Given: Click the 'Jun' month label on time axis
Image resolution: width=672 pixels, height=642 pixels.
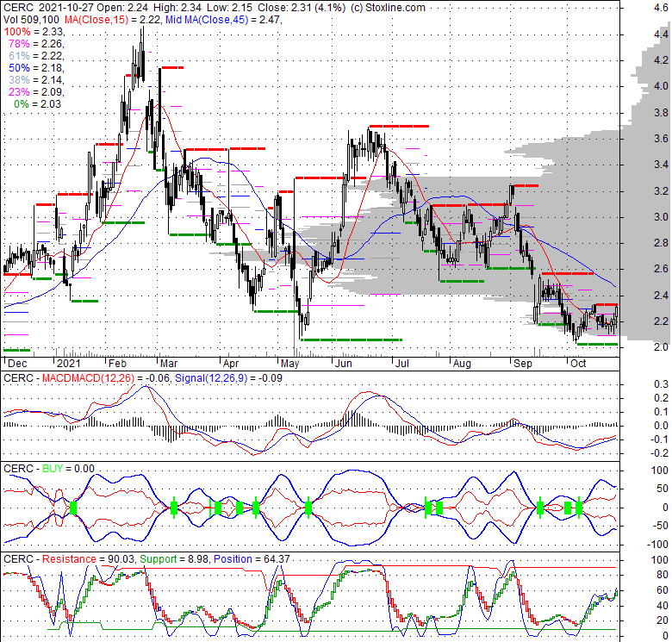Looking at the screenshot, I should pos(343,364).
